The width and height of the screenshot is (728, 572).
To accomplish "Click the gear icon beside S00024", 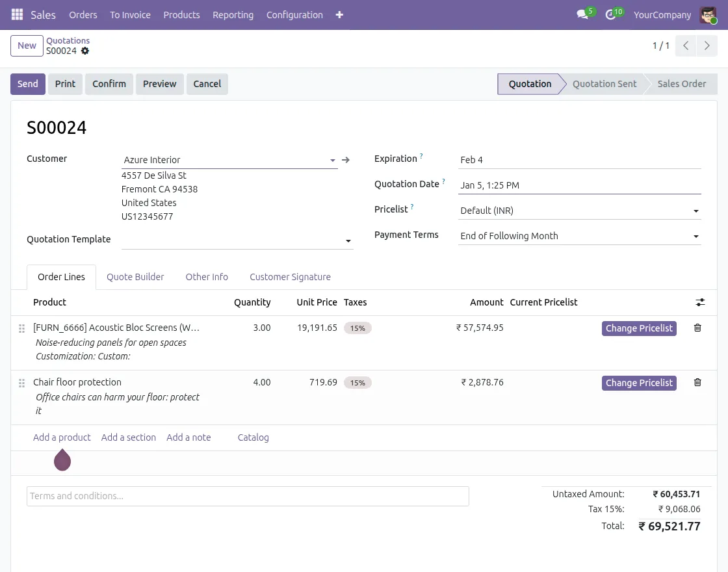I will [x=85, y=51].
